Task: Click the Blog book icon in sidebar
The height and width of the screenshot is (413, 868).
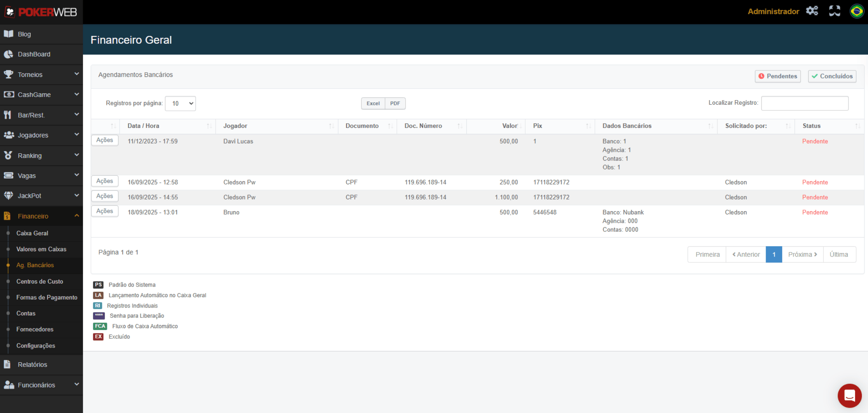Action: [8, 34]
